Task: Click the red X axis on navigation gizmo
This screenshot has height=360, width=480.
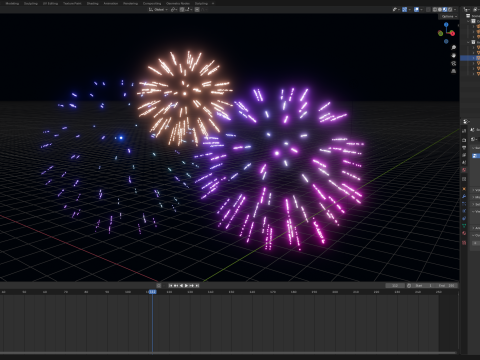Action: (453, 33)
